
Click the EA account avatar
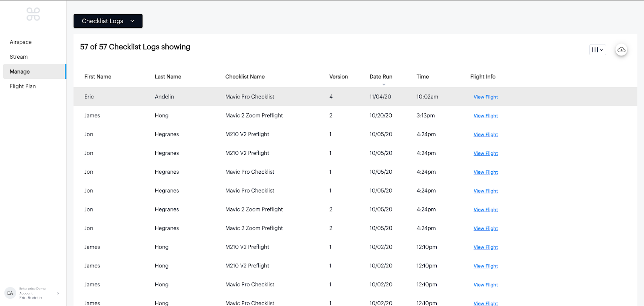coord(10,293)
